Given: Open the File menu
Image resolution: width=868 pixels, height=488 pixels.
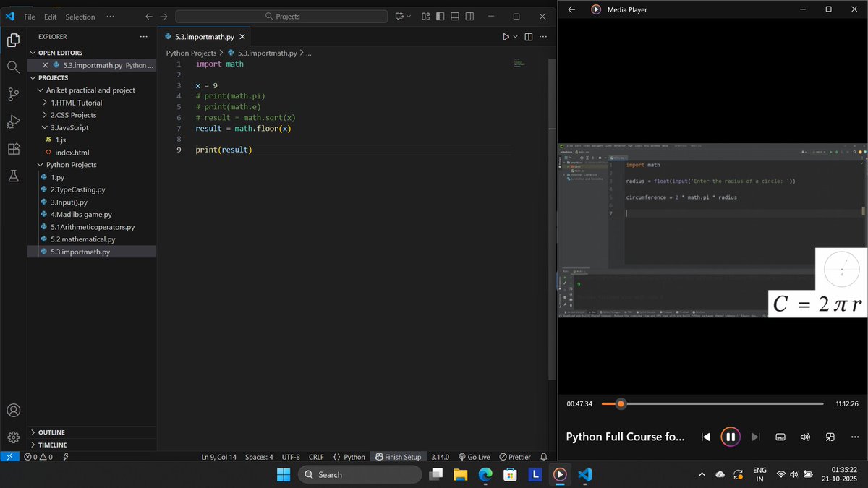Looking at the screenshot, I should [x=30, y=17].
